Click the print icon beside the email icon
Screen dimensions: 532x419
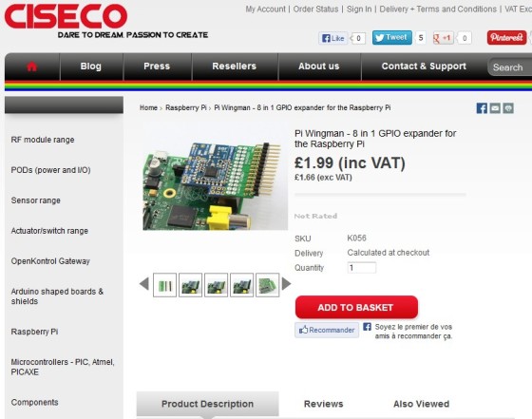pyautogui.click(x=508, y=108)
